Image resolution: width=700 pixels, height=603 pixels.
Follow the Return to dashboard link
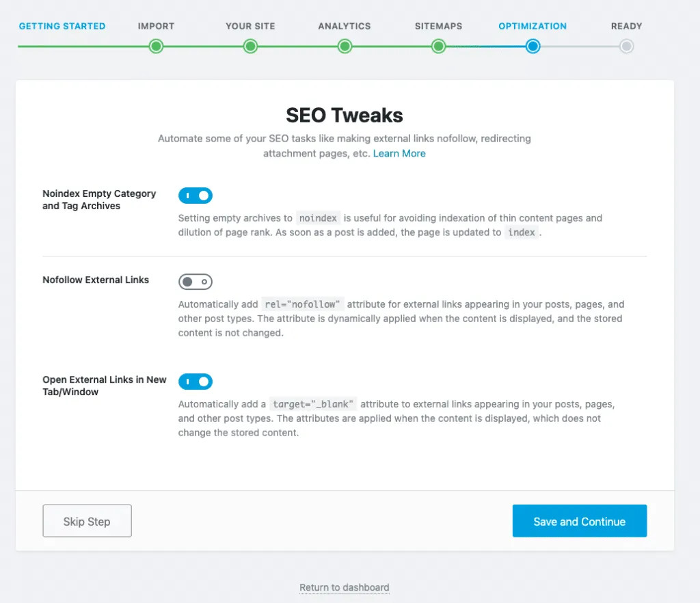coord(344,587)
